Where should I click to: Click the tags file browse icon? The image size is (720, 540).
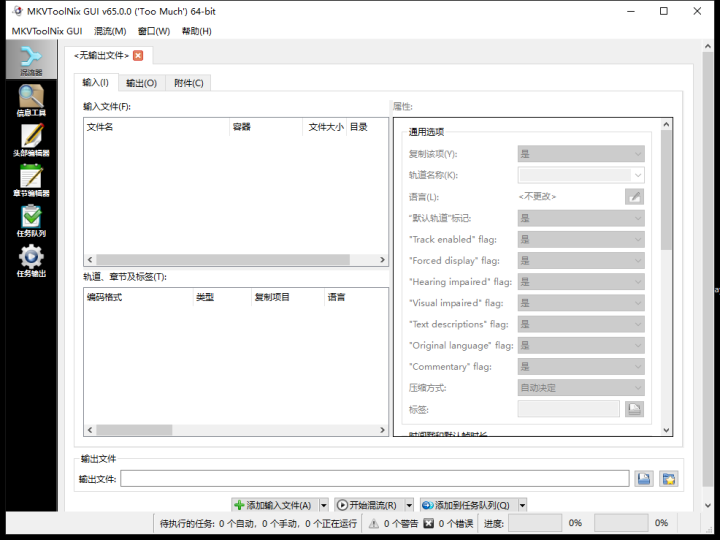coord(634,409)
